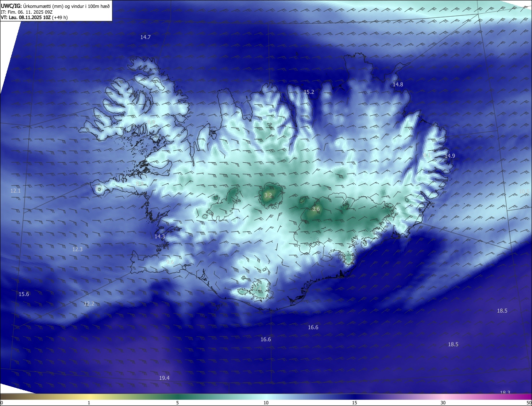Click the 14.3 value label

(160, 237)
